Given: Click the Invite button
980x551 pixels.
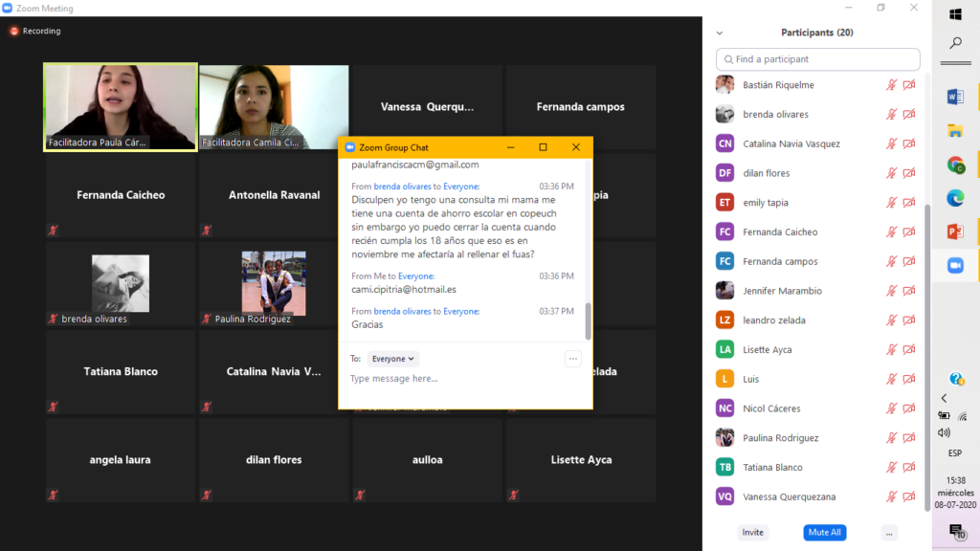Looking at the screenshot, I should point(753,532).
